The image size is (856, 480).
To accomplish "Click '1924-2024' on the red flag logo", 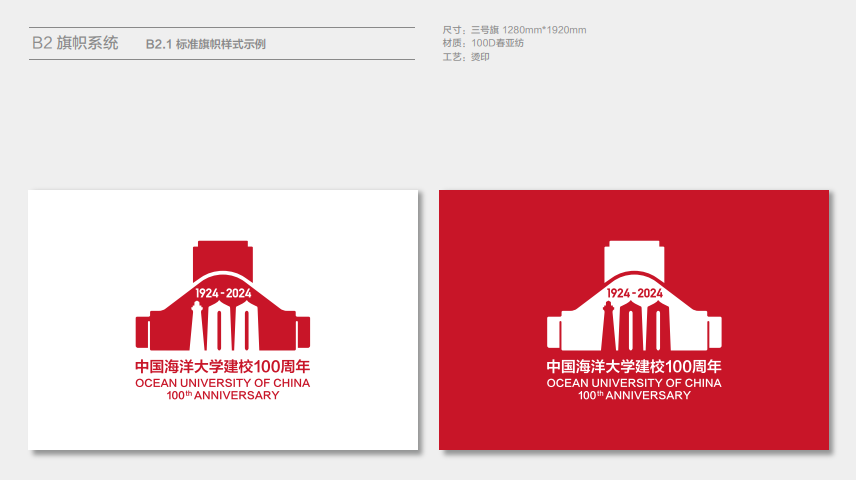I will (634, 293).
